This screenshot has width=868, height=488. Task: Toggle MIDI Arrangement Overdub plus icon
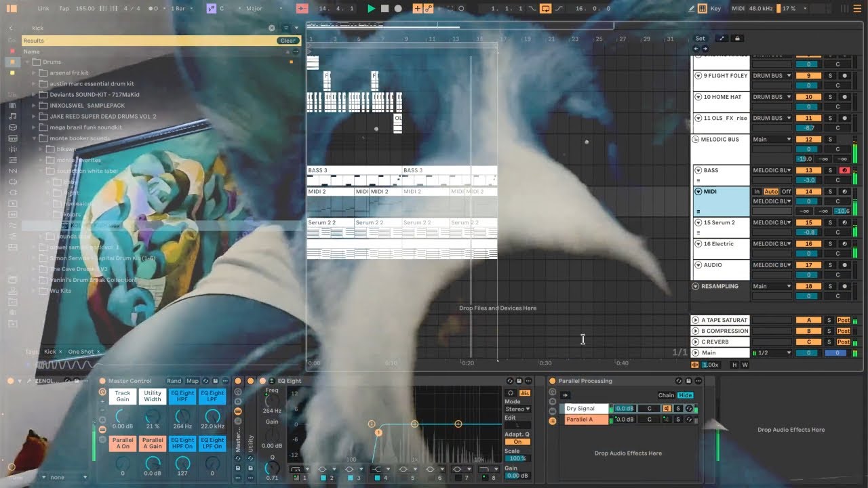click(417, 9)
